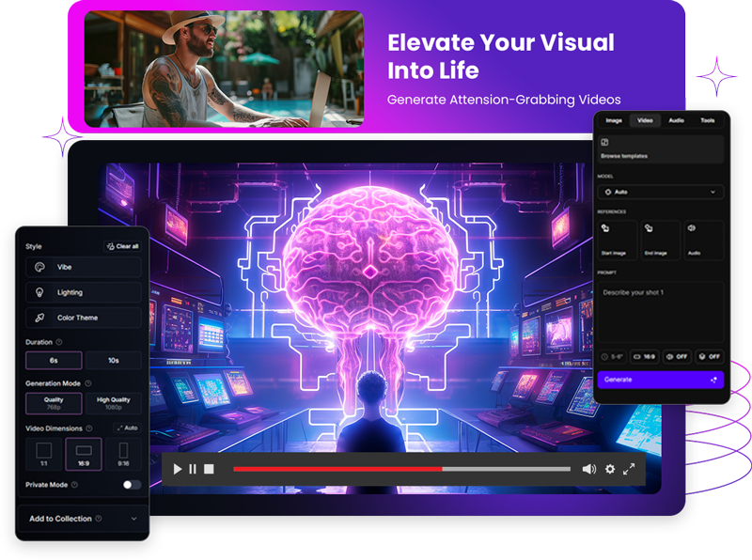Select the 10s duration option
Screen dimensions: 752x560
pos(114,361)
